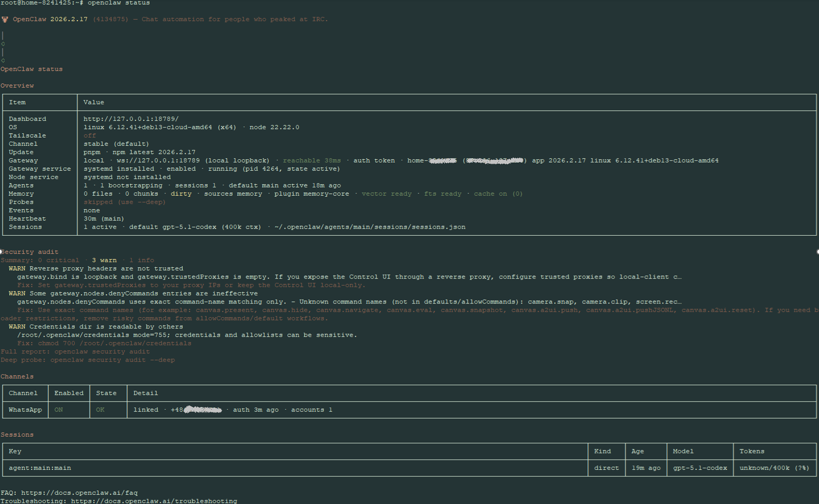Click the WhatsApp channel ON status

pyautogui.click(x=59, y=410)
